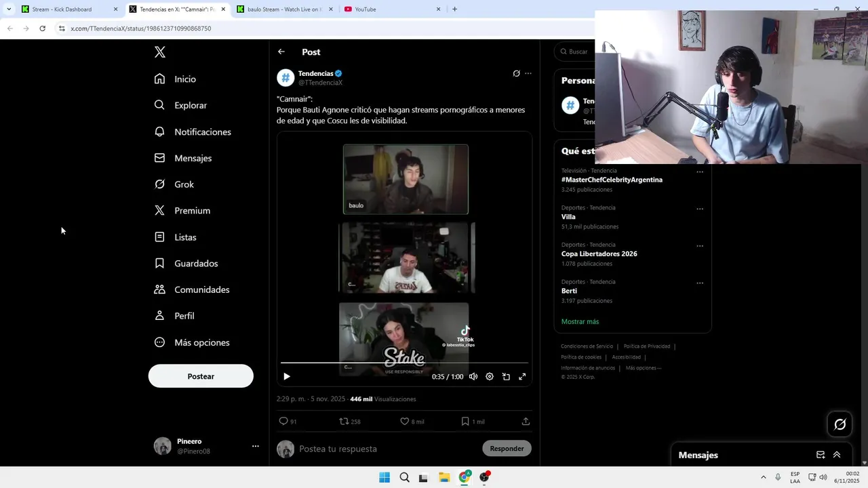Open options for Copa Libertadores trend

(700, 246)
